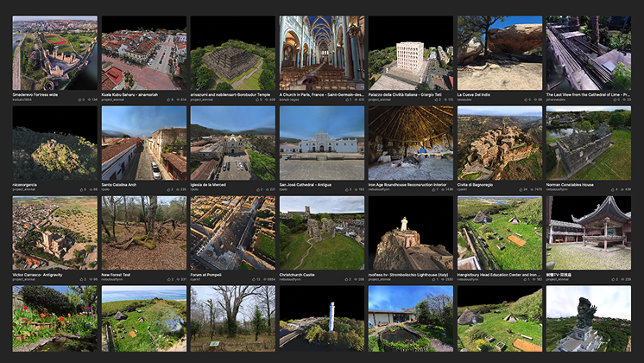644x363 pixels.
Task: Like the Forum at Pompeii scene
Action: tap(254, 279)
